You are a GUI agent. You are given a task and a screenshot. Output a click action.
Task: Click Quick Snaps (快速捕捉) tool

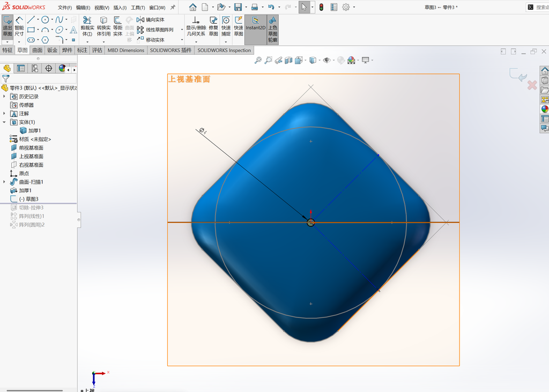[226, 27]
